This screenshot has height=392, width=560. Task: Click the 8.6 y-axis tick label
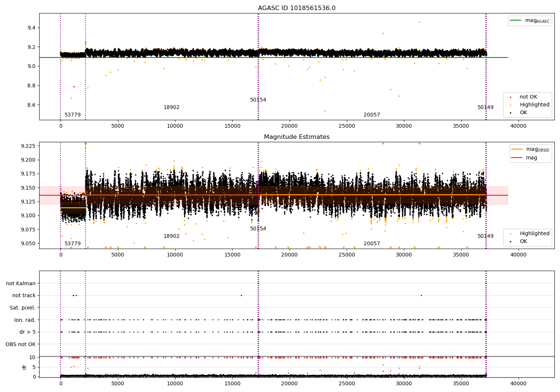31,105
